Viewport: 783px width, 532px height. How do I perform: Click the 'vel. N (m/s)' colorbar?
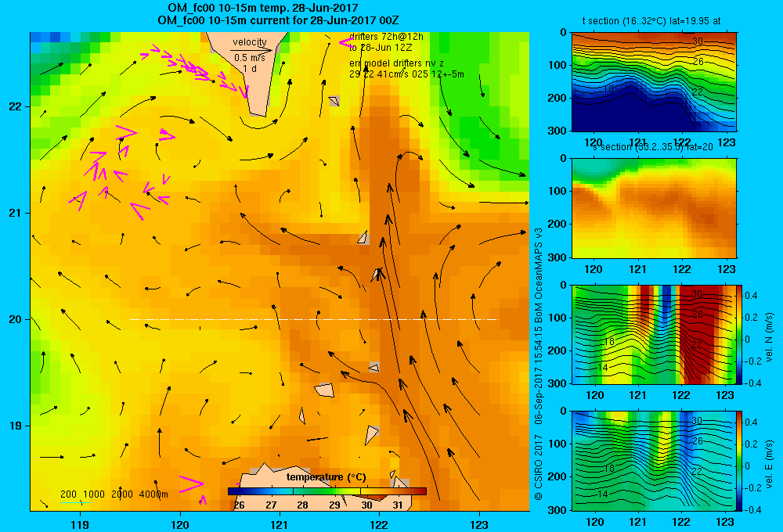coord(740,334)
